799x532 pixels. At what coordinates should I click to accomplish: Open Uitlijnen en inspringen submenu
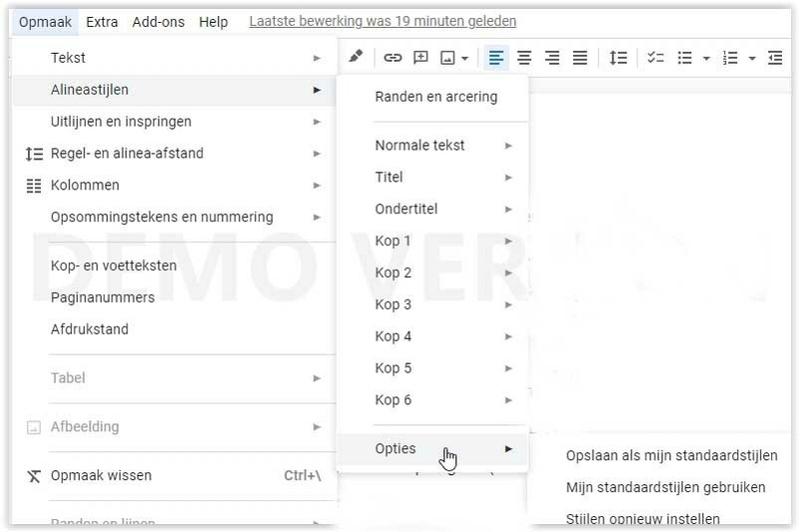pyautogui.click(x=173, y=122)
